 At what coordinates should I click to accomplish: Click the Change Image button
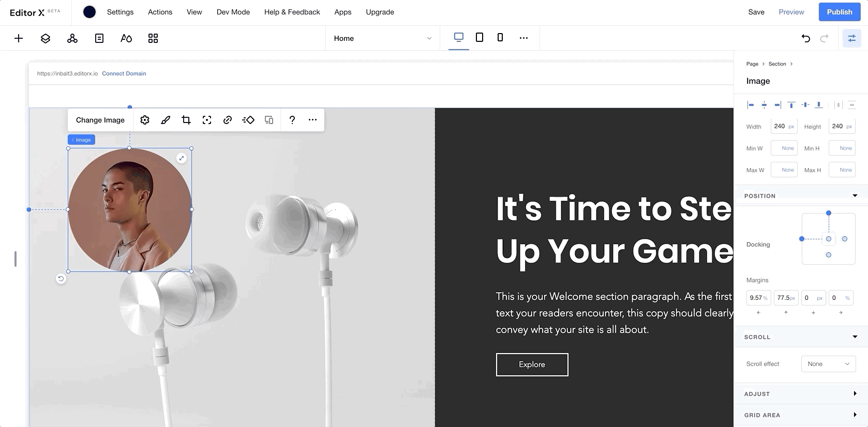[x=100, y=120]
